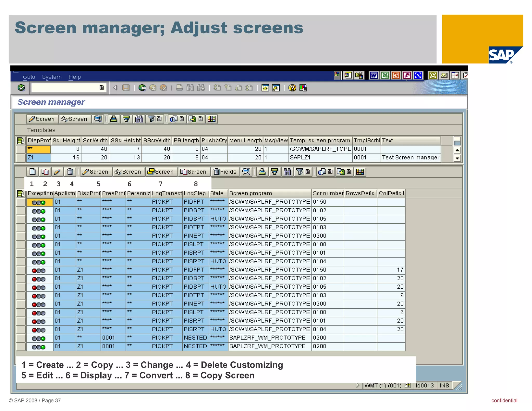Click the Create new entry icon

(x=32, y=172)
